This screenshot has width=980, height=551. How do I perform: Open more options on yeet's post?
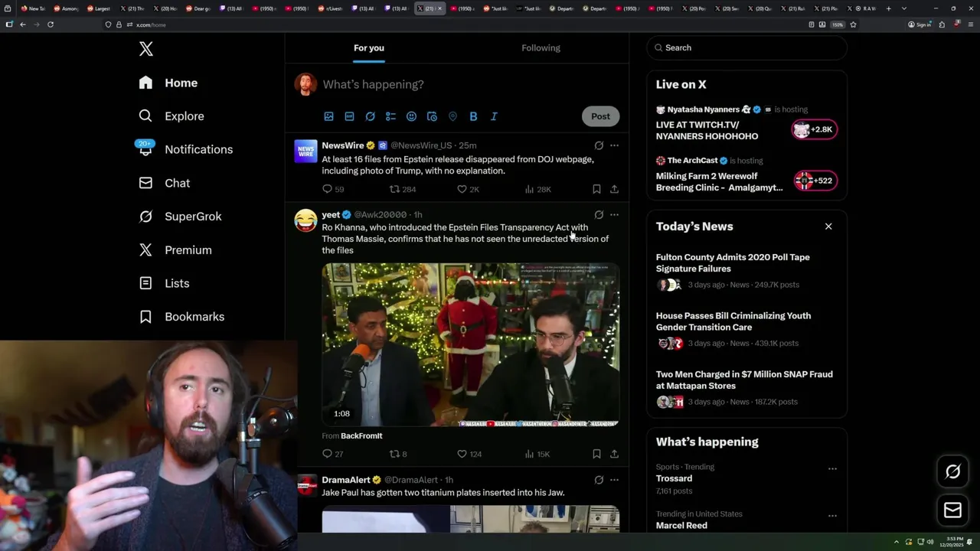point(614,215)
